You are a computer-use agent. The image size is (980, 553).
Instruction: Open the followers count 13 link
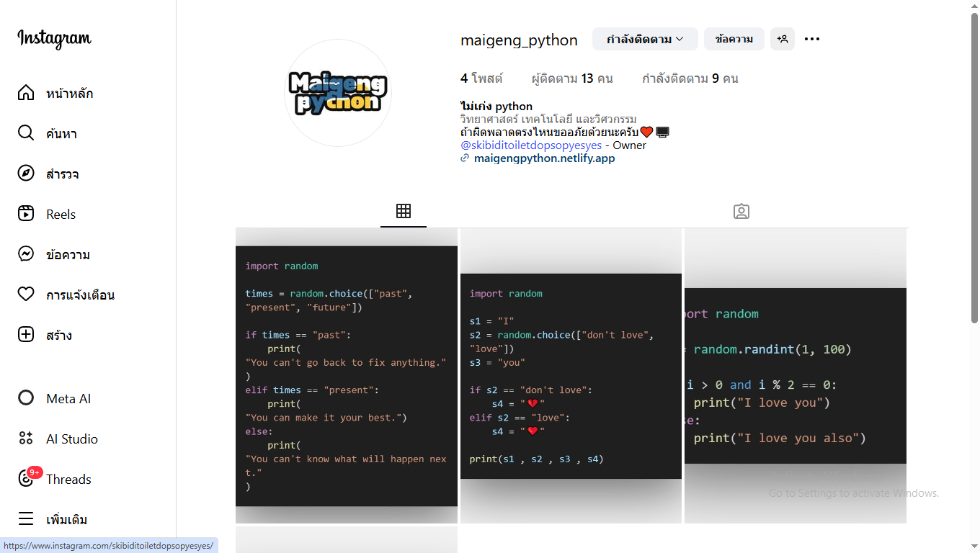pos(572,78)
